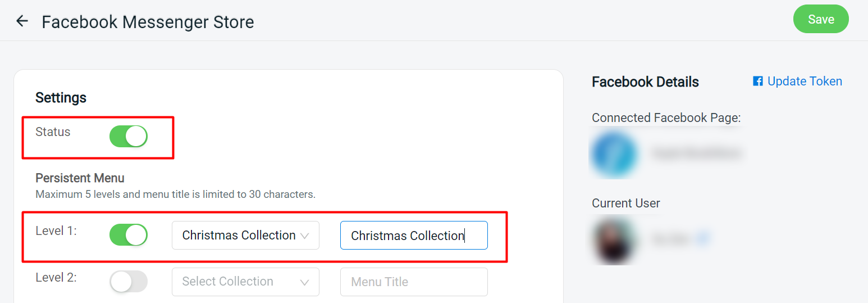Open the Christmas Collection dropdown for Level 1
Image resolution: width=868 pixels, height=303 pixels.
pos(245,236)
